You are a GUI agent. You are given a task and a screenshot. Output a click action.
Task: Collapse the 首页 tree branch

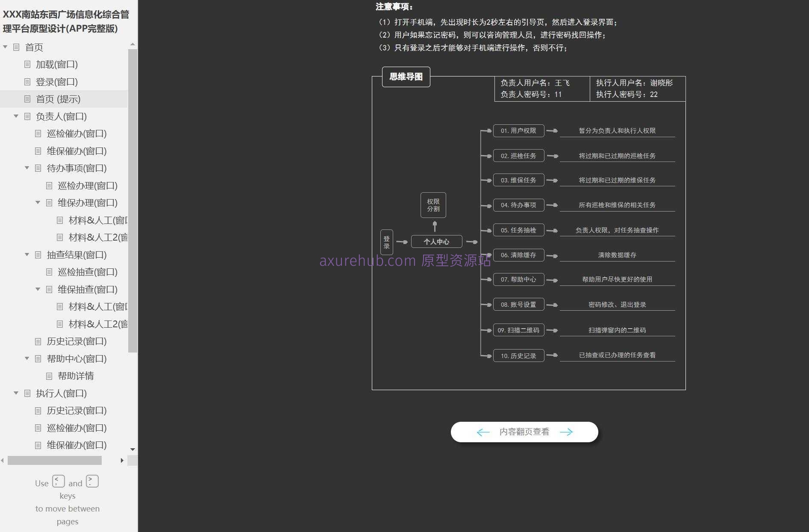tap(5, 47)
